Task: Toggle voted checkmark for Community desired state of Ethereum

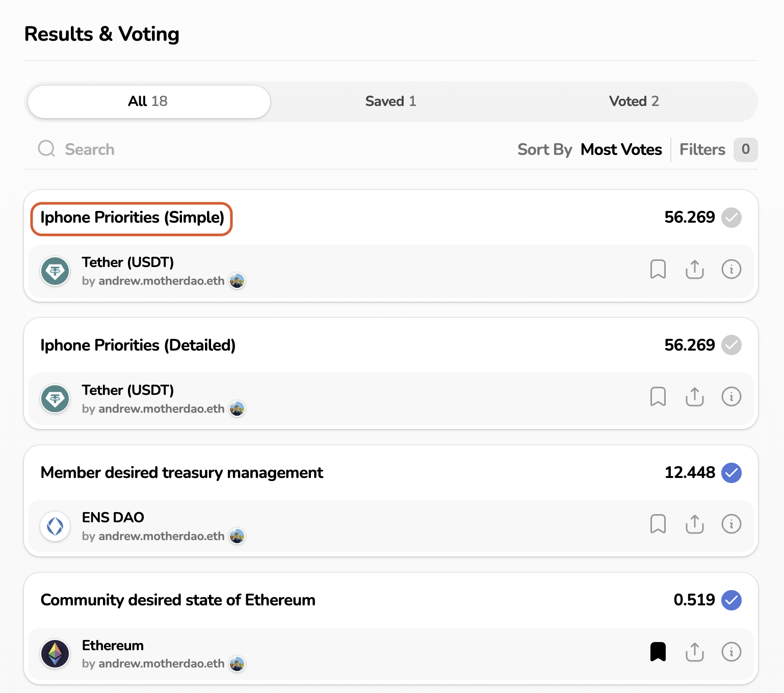Action: pyautogui.click(x=731, y=600)
